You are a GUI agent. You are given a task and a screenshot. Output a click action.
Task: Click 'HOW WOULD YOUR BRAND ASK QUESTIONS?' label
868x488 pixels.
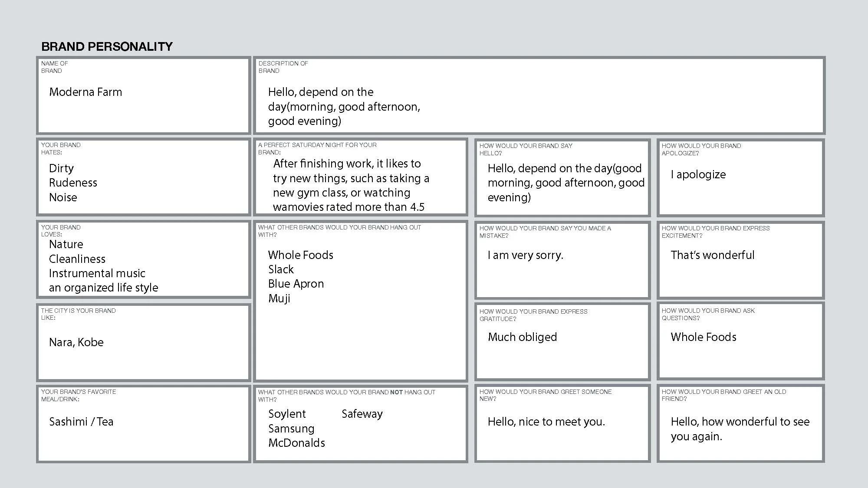click(708, 314)
